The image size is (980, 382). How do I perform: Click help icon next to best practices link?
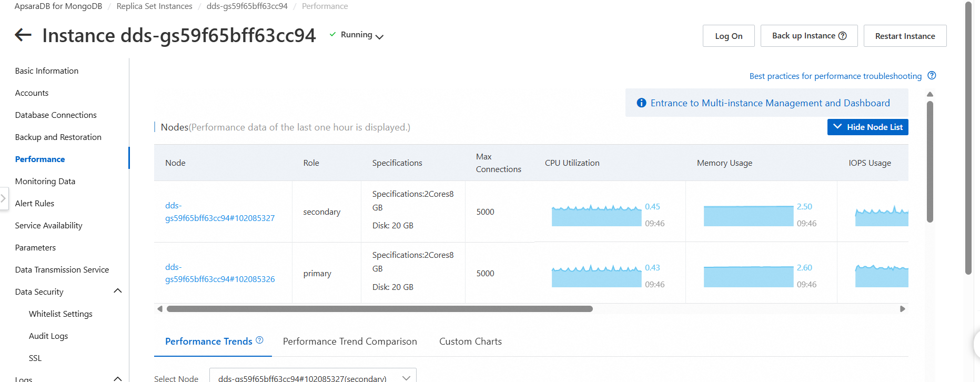932,75
